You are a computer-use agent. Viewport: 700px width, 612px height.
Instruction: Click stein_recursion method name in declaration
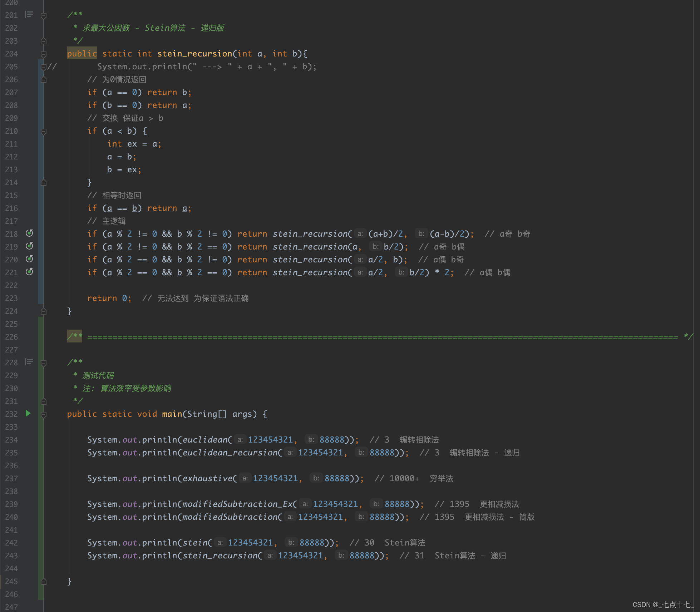[x=194, y=54]
